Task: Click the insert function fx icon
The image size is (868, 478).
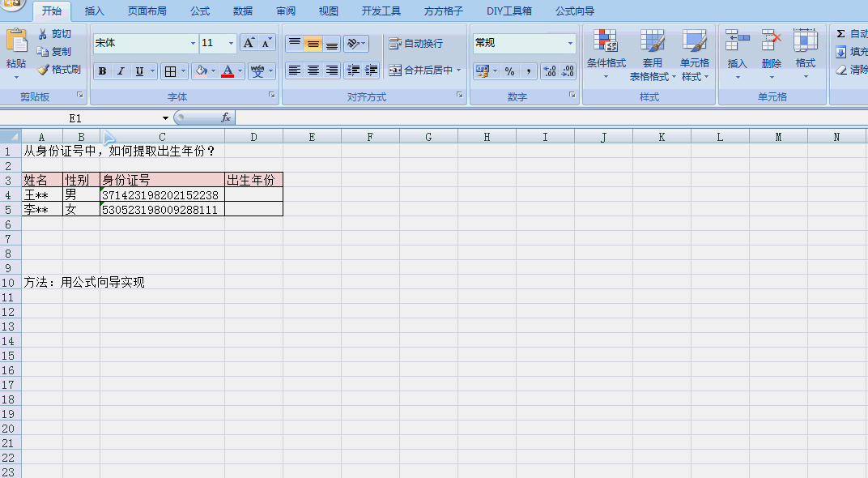Action: click(x=226, y=118)
